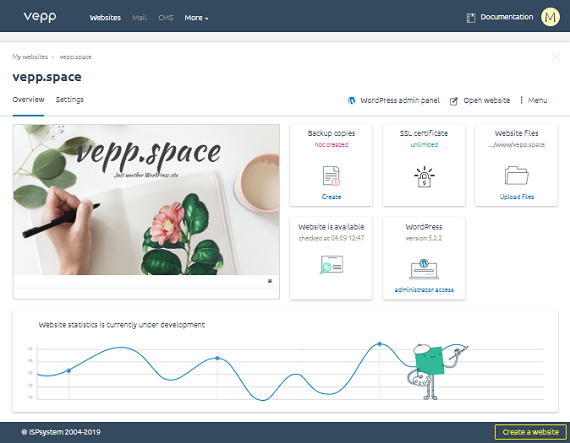Click the website availability check icon
The height and width of the screenshot is (443, 570).
(331, 264)
